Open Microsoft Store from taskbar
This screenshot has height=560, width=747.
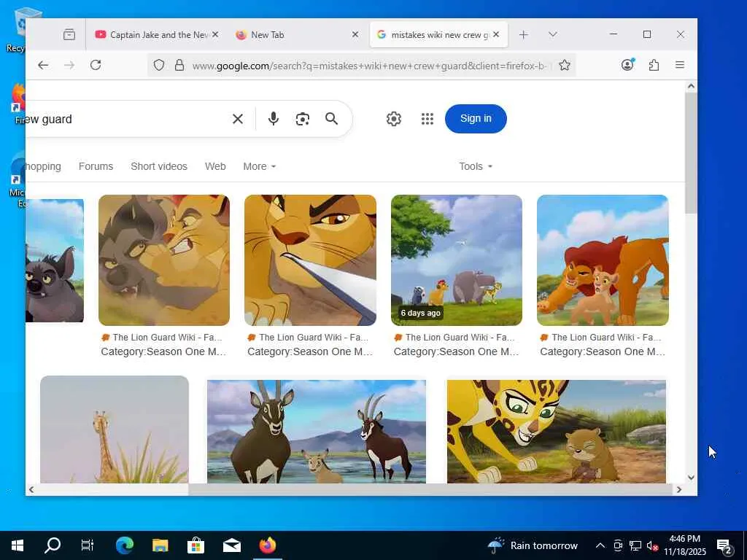coord(196,545)
